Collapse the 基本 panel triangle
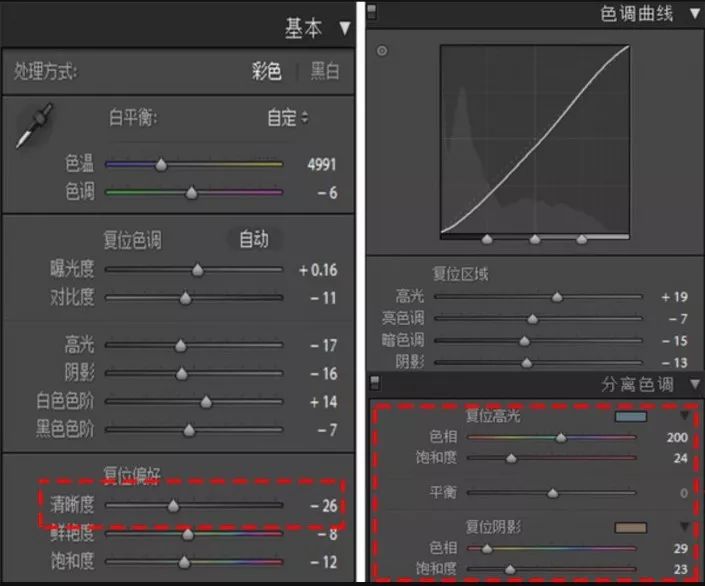The image size is (705, 586). tap(345, 28)
